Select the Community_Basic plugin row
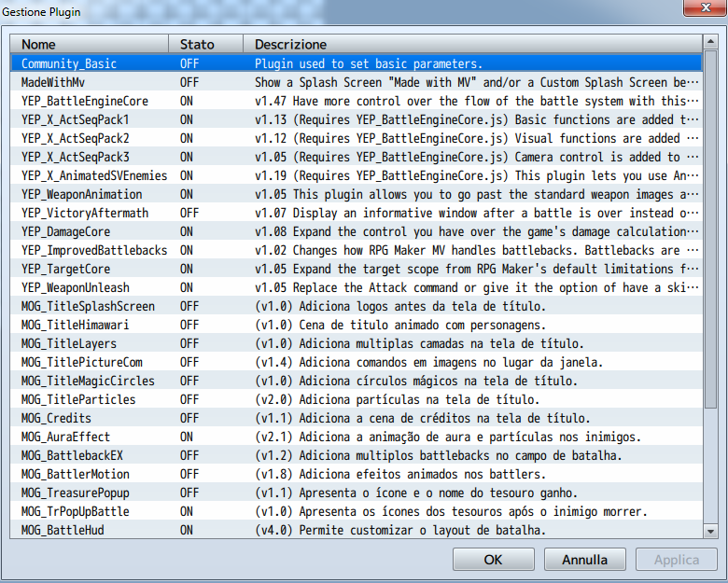This screenshot has width=728, height=583. pyautogui.click(x=357, y=63)
